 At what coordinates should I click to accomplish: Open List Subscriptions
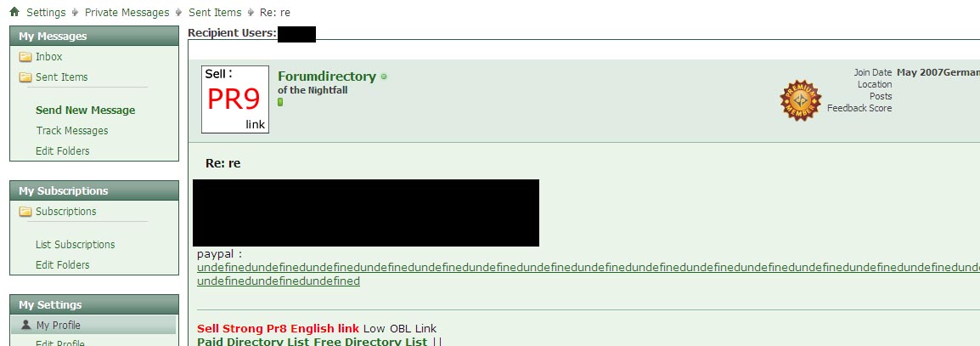[75, 245]
